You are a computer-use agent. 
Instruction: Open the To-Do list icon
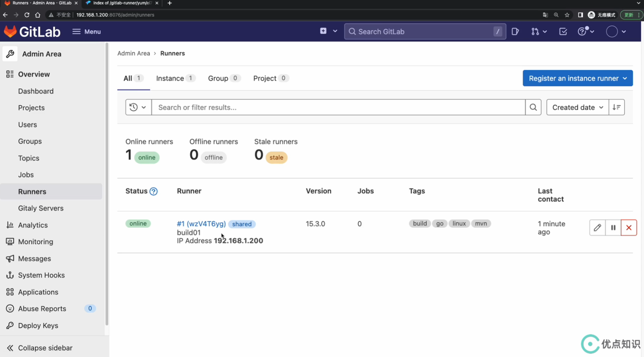pyautogui.click(x=563, y=32)
